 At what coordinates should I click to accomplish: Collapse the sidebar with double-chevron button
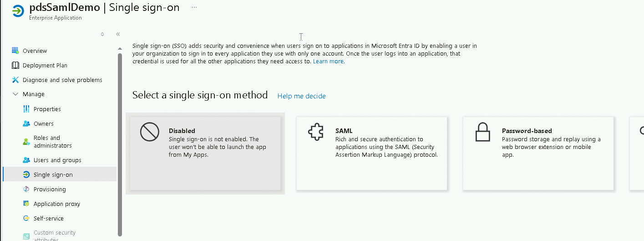pyautogui.click(x=118, y=34)
